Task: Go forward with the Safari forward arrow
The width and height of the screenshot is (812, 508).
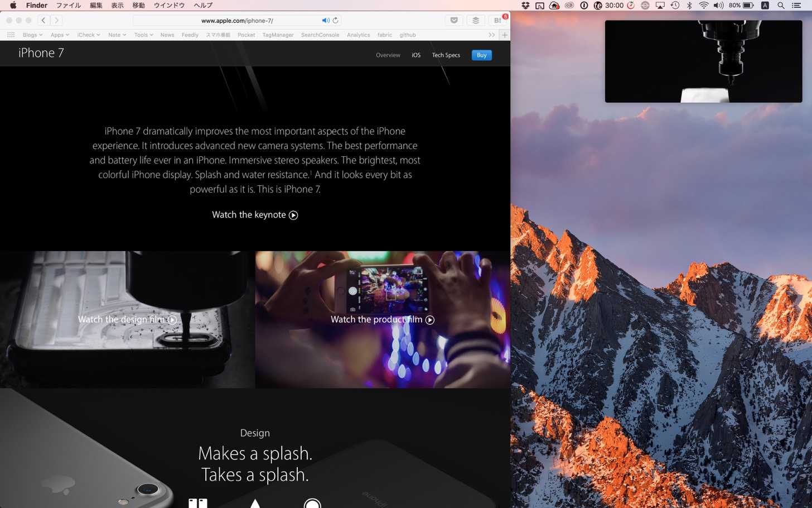Action: pyautogui.click(x=56, y=20)
